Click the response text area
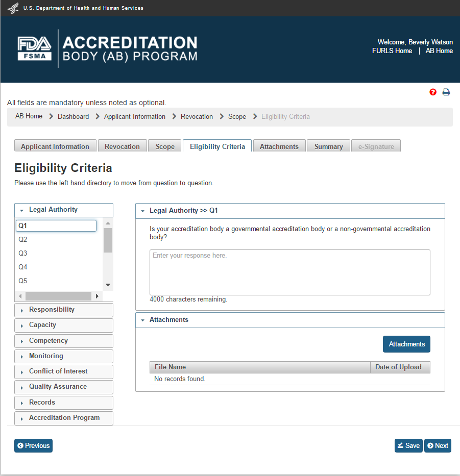 point(289,272)
